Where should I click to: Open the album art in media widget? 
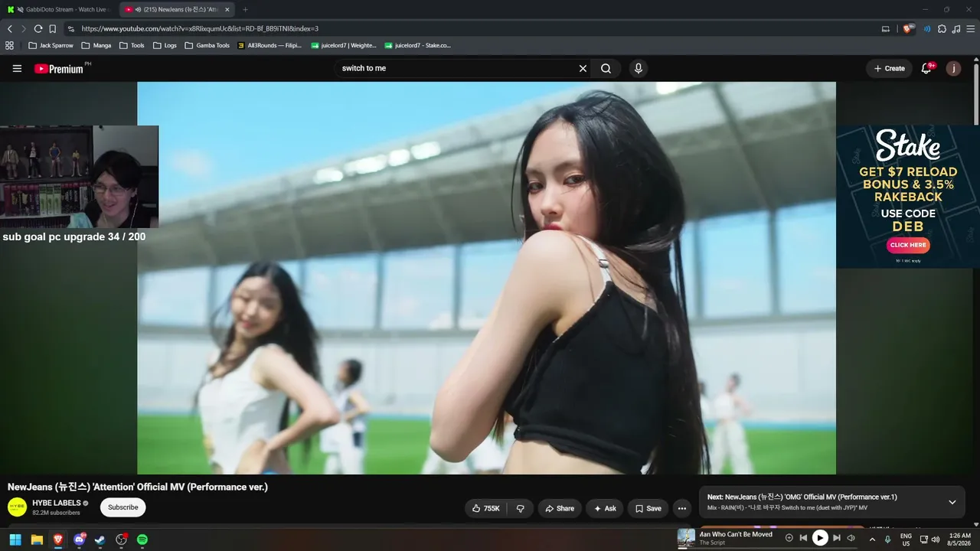tap(686, 538)
